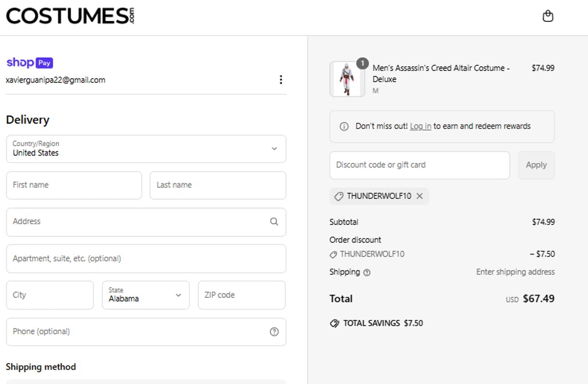Click the item quantity badge on thumbnail
The height and width of the screenshot is (384, 588).
(363, 63)
